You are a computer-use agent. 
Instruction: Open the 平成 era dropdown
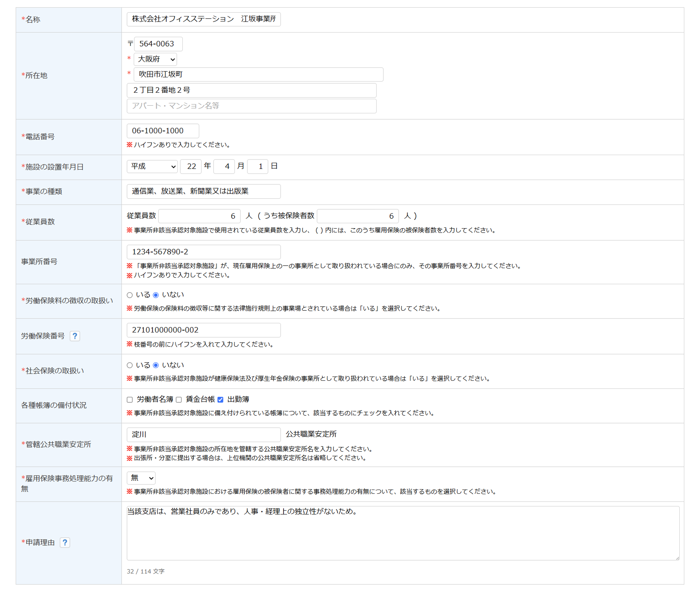[152, 167]
